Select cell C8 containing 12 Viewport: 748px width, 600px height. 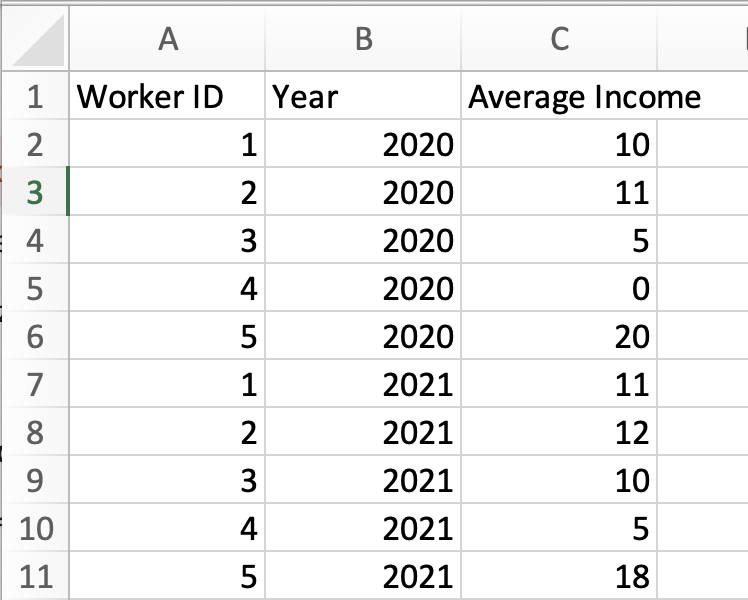(559, 433)
